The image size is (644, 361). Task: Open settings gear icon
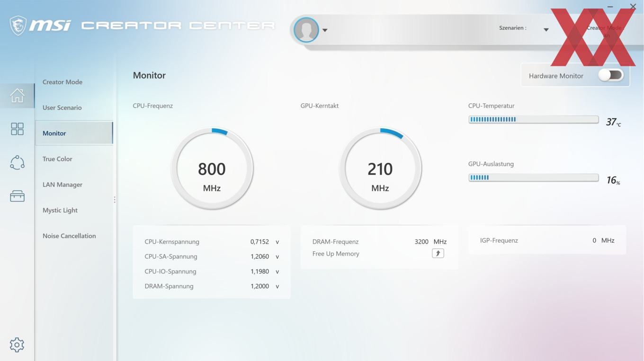[17, 344]
